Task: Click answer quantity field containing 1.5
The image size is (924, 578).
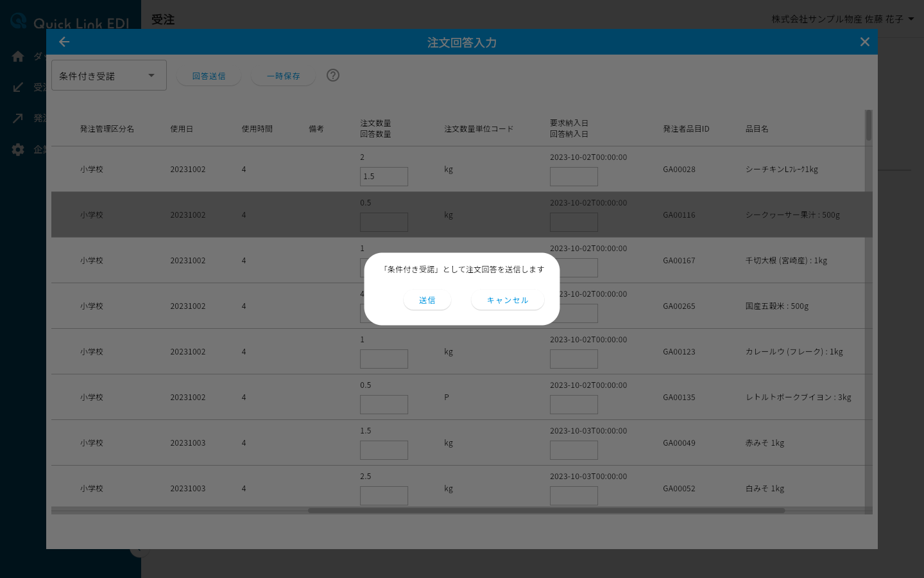Action: [x=384, y=177]
